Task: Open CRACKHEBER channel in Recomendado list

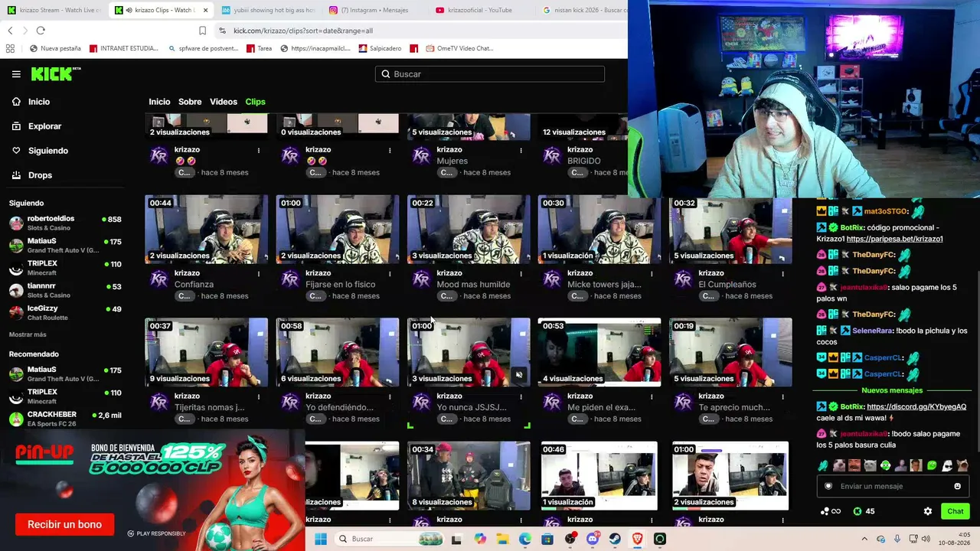Action: pos(65,419)
